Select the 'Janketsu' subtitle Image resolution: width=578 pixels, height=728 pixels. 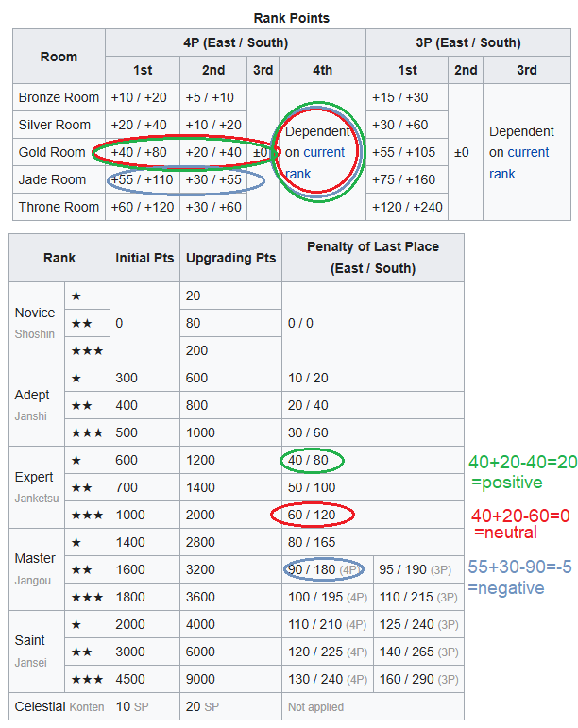pos(37,499)
